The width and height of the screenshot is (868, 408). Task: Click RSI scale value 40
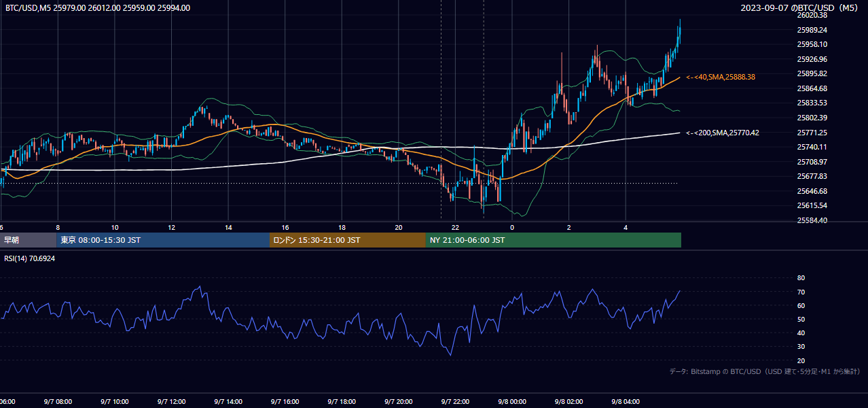(x=801, y=333)
